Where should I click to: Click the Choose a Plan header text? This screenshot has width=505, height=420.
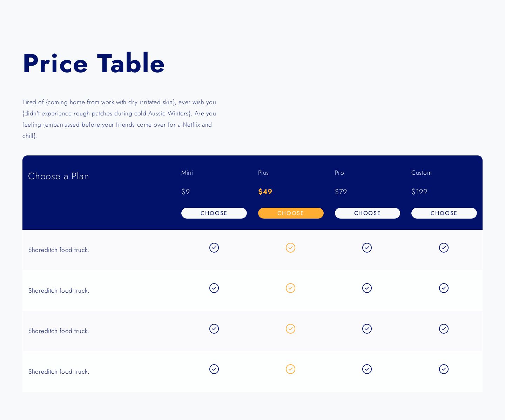point(59,176)
